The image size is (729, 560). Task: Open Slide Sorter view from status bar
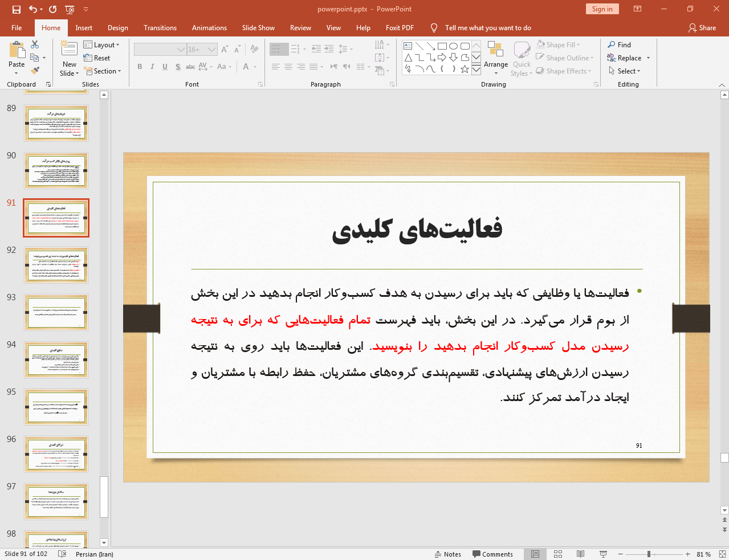coord(558,554)
